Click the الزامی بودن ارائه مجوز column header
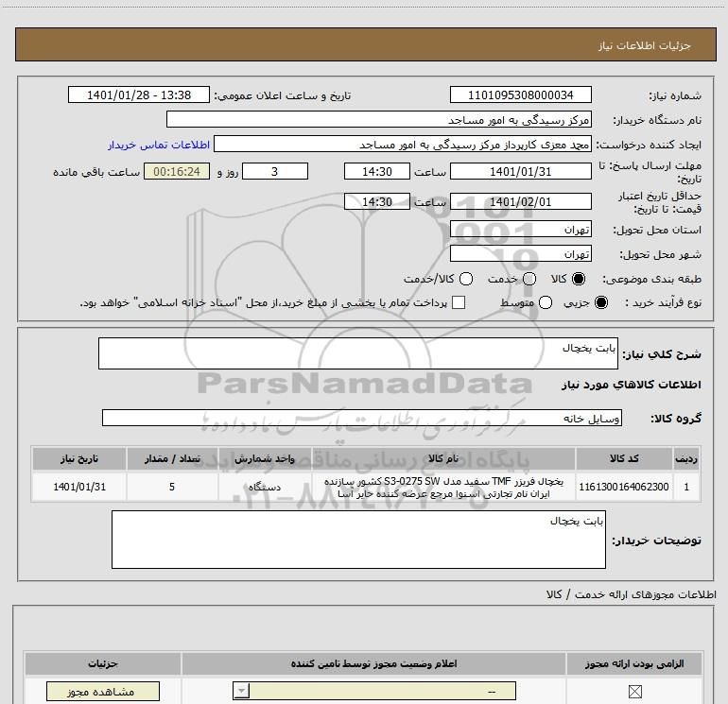728x704 pixels. [x=634, y=663]
